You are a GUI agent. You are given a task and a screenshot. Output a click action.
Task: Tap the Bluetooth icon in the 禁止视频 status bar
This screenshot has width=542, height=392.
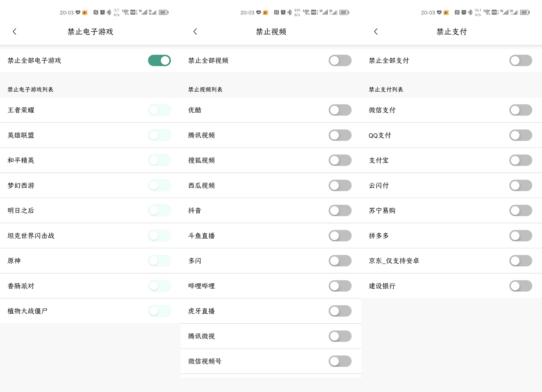[x=290, y=12]
